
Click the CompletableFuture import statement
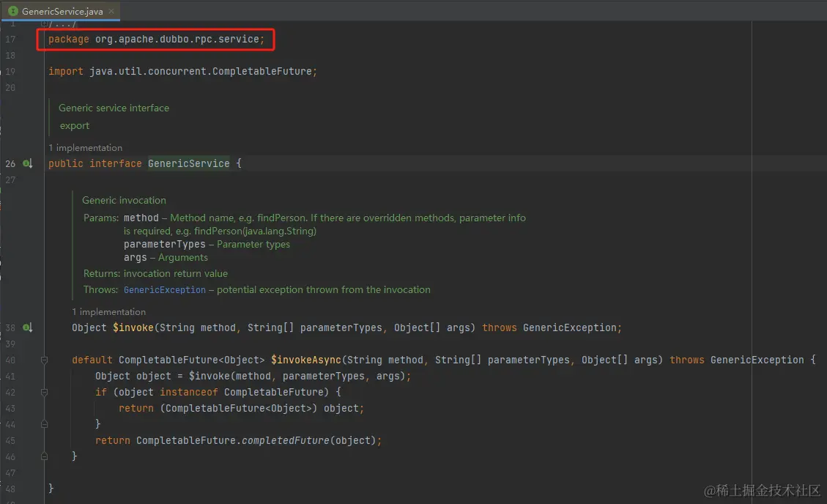click(182, 71)
